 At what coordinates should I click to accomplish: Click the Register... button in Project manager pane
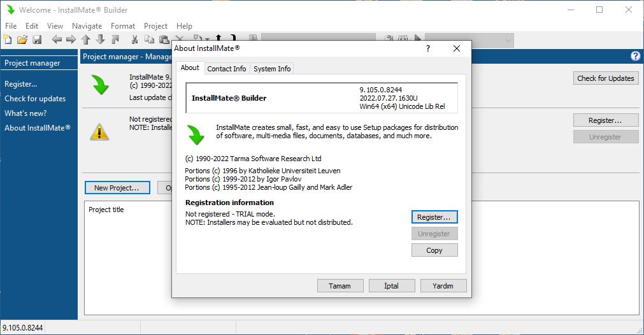click(x=606, y=120)
